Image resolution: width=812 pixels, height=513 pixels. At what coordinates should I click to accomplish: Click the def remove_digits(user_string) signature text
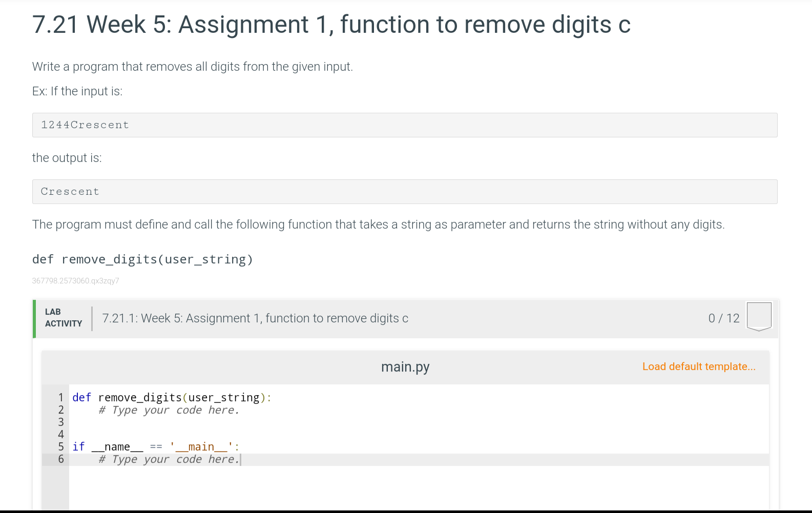(x=142, y=259)
